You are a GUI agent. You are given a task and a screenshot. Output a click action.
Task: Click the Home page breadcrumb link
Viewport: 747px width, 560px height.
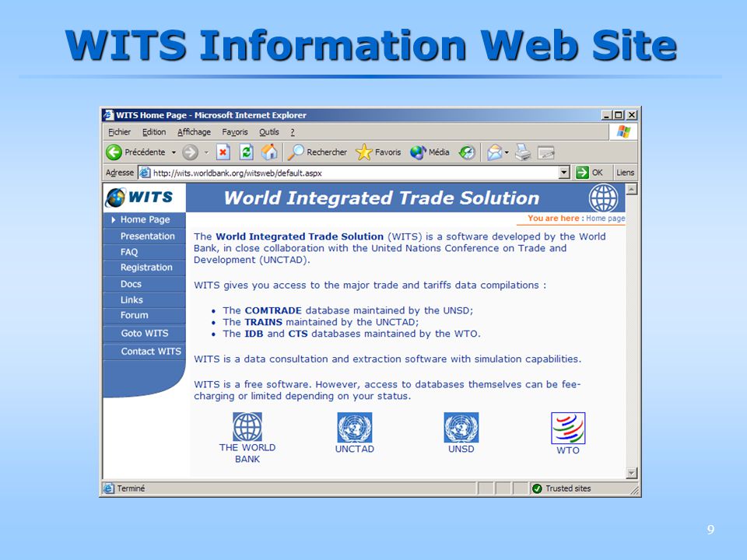point(605,218)
